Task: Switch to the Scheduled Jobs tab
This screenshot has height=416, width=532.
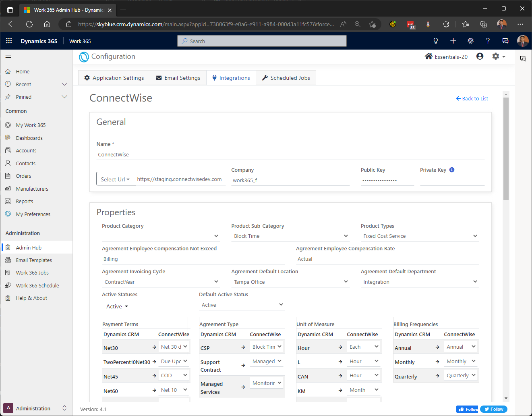Action: click(x=286, y=78)
